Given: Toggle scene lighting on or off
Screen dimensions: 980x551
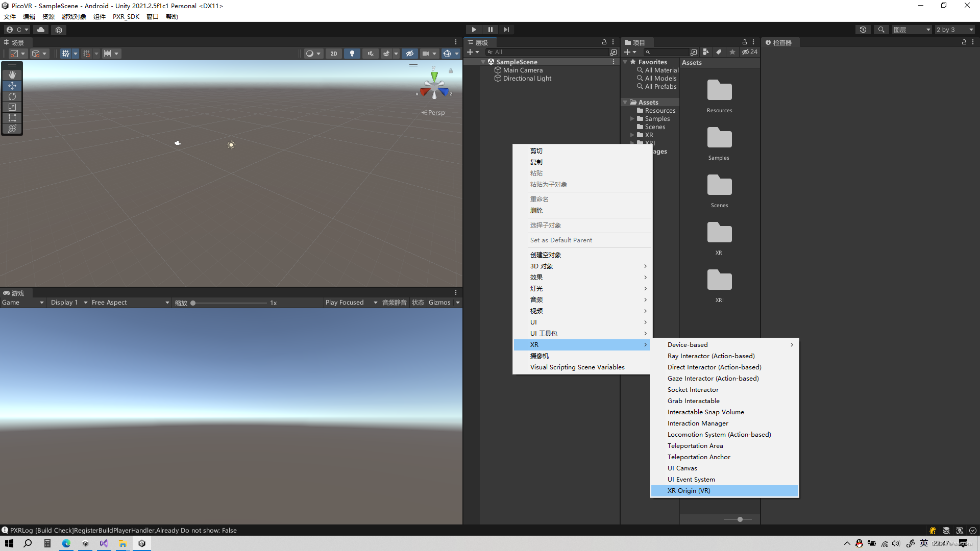Looking at the screenshot, I should (x=352, y=54).
